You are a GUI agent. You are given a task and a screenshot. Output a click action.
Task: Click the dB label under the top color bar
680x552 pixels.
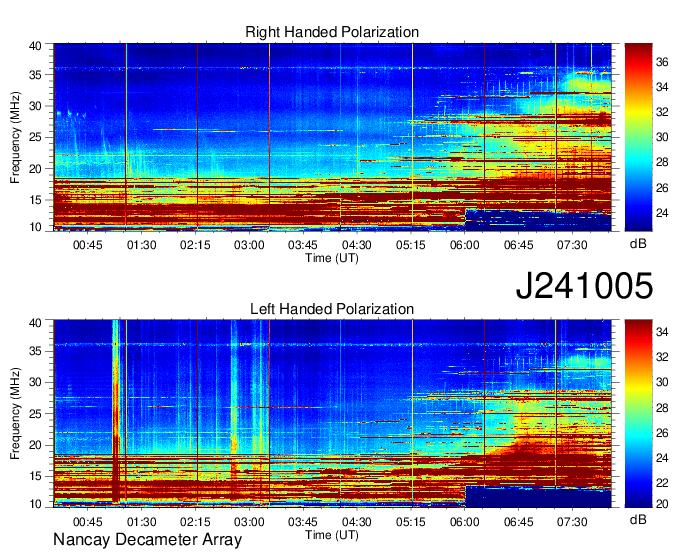pos(638,244)
